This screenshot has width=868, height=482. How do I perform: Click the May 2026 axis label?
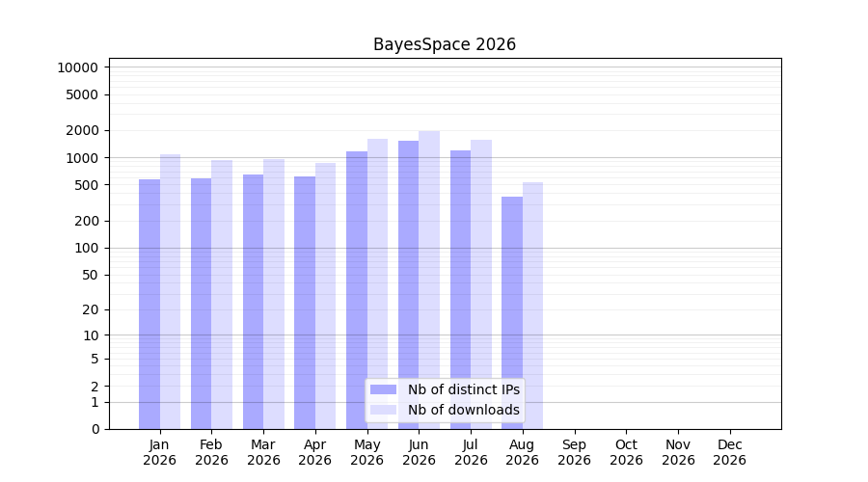click(367, 452)
